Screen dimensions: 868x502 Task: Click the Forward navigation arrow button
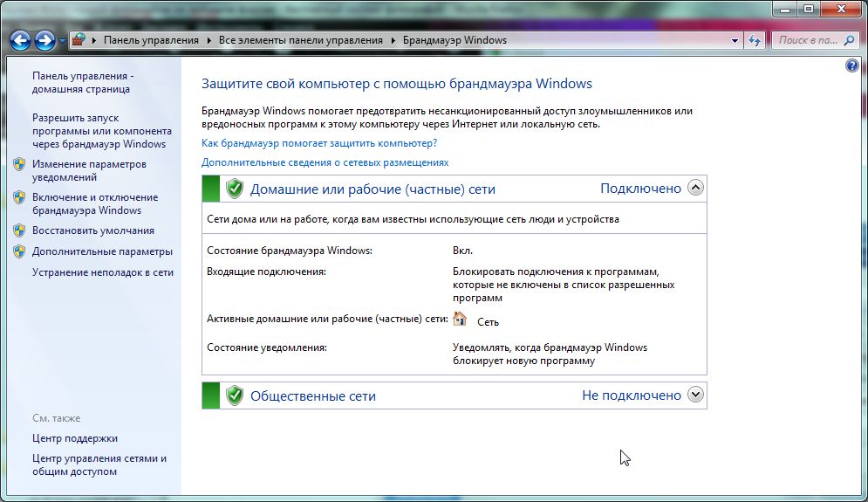pyautogui.click(x=44, y=40)
